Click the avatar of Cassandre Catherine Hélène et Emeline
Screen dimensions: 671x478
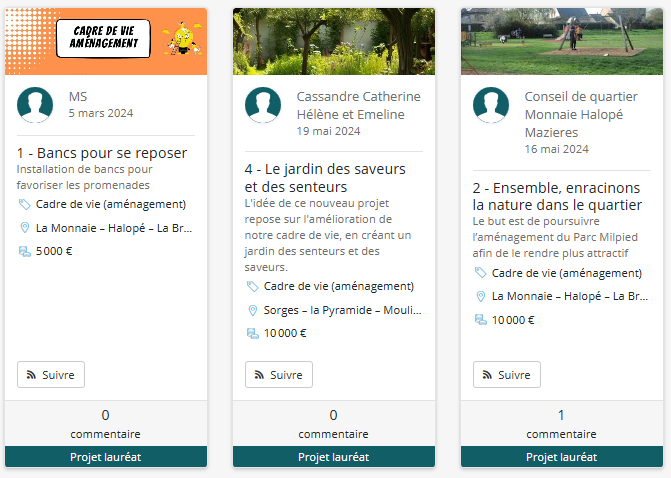[x=263, y=105]
